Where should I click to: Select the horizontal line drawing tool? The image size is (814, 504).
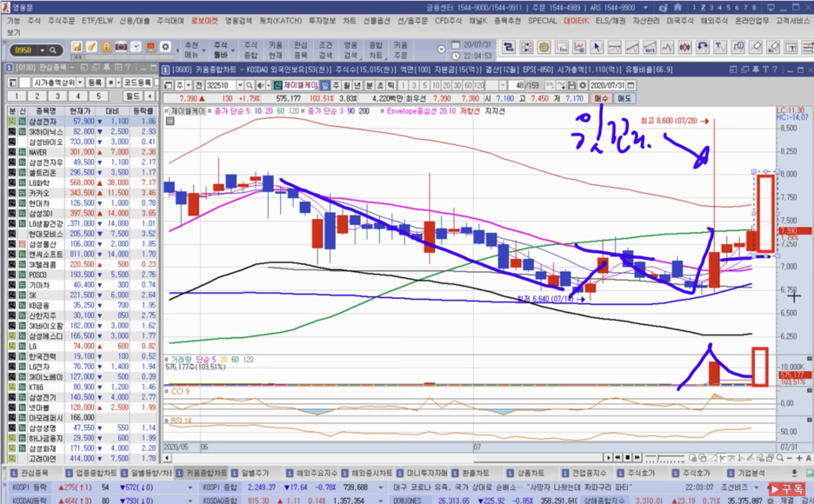tap(614, 48)
